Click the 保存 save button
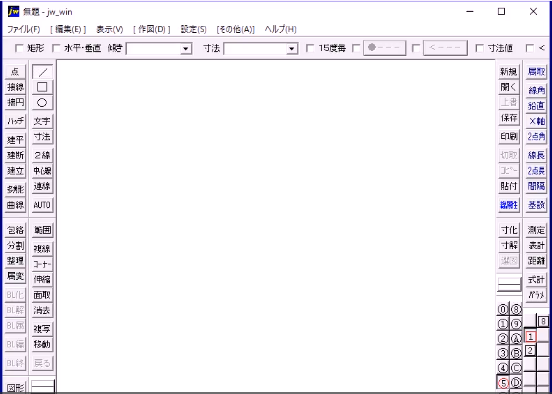The width and height of the screenshot is (552, 394). point(509,119)
